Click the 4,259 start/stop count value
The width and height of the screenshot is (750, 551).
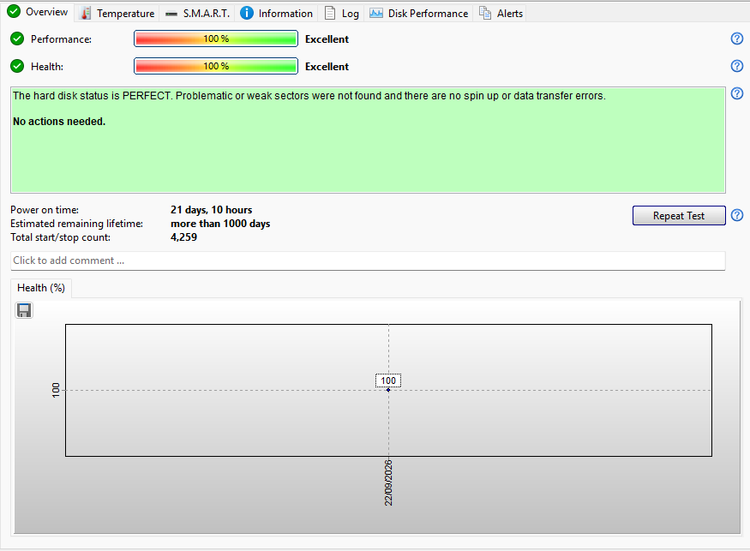[184, 237]
